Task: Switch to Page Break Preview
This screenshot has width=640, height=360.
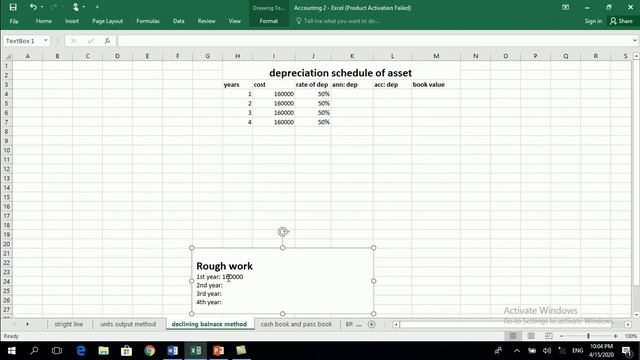Action: (549, 336)
